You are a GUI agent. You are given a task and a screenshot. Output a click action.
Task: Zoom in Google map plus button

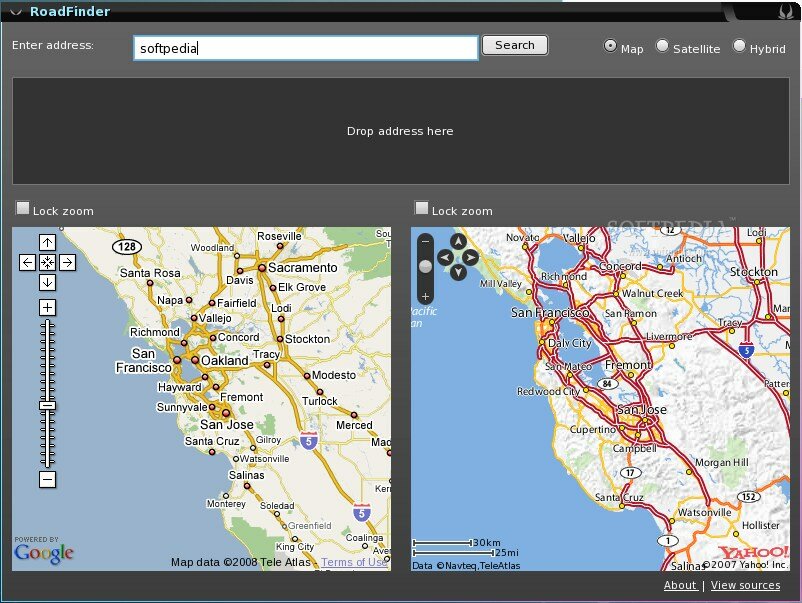click(48, 307)
